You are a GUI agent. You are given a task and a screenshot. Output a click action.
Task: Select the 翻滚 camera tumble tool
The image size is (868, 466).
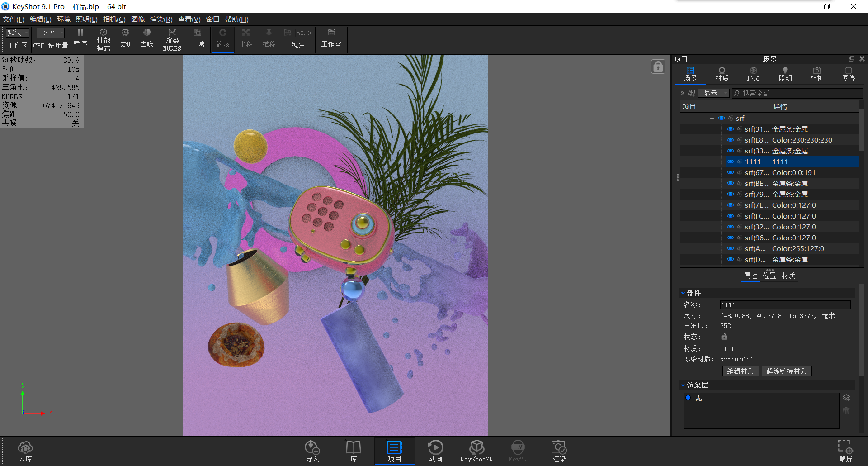point(222,38)
